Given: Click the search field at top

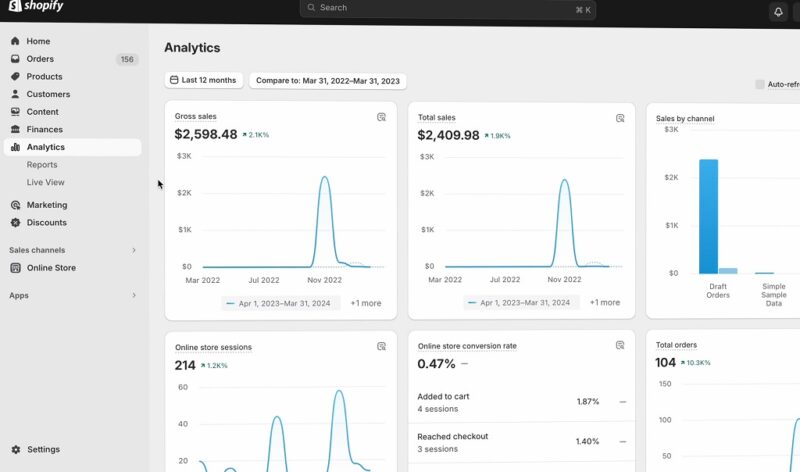Looking at the screenshot, I should point(447,9).
